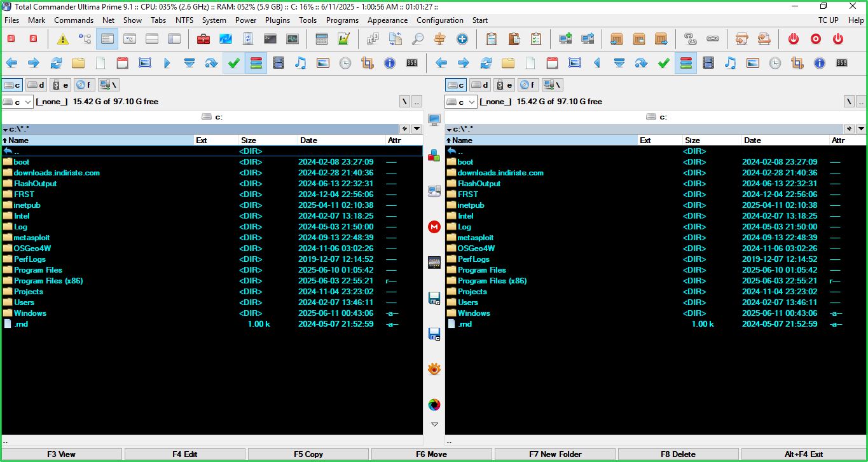Click the synchronize files icon with arrows
The height and width of the screenshot is (462, 868).
tap(396, 39)
